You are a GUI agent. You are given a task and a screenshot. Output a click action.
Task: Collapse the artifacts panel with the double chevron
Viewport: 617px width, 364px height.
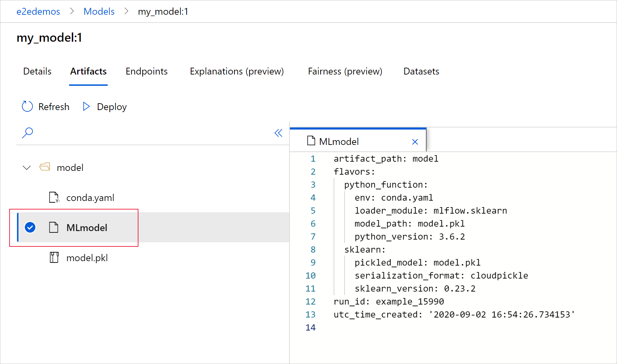pyautogui.click(x=278, y=133)
